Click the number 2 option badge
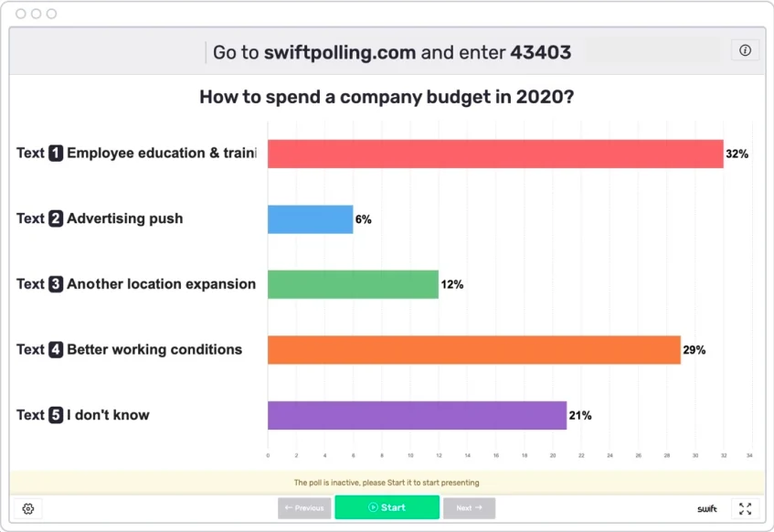Image resolution: width=774 pixels, height=532 pixels. 56,219
